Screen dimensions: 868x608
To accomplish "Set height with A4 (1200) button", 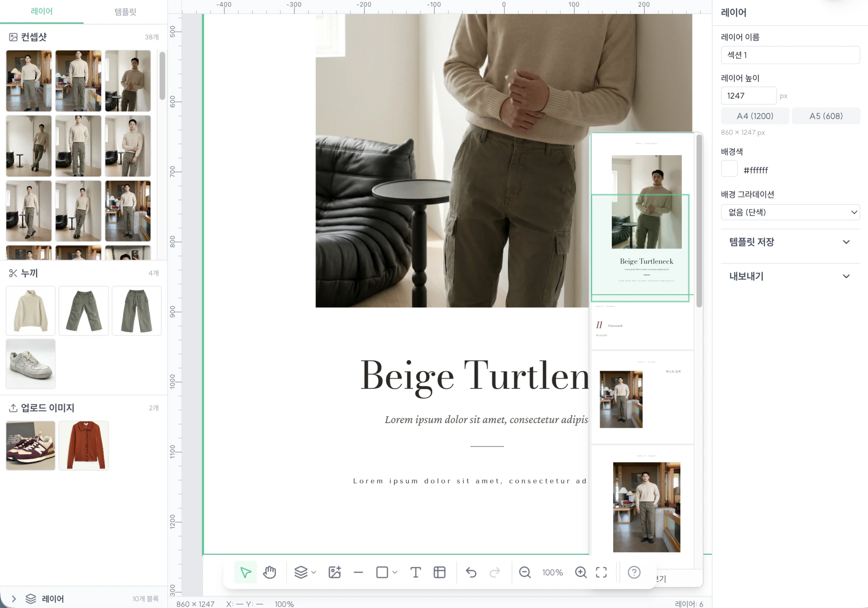I will [755, 116].
